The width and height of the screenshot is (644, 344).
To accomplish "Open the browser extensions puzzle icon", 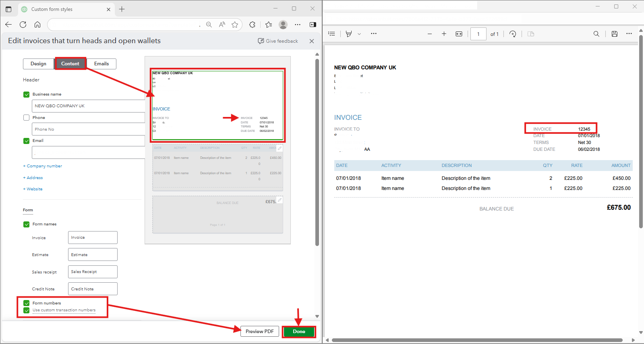I will (252, 25).
